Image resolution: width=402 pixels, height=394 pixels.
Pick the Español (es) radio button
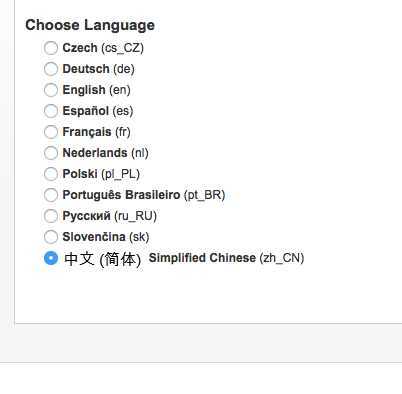51,111
